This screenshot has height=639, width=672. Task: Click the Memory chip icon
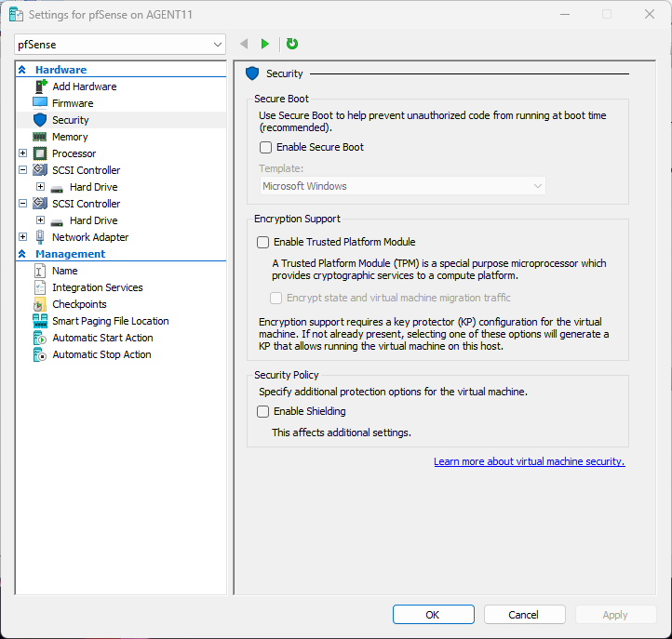coord(40,137)
